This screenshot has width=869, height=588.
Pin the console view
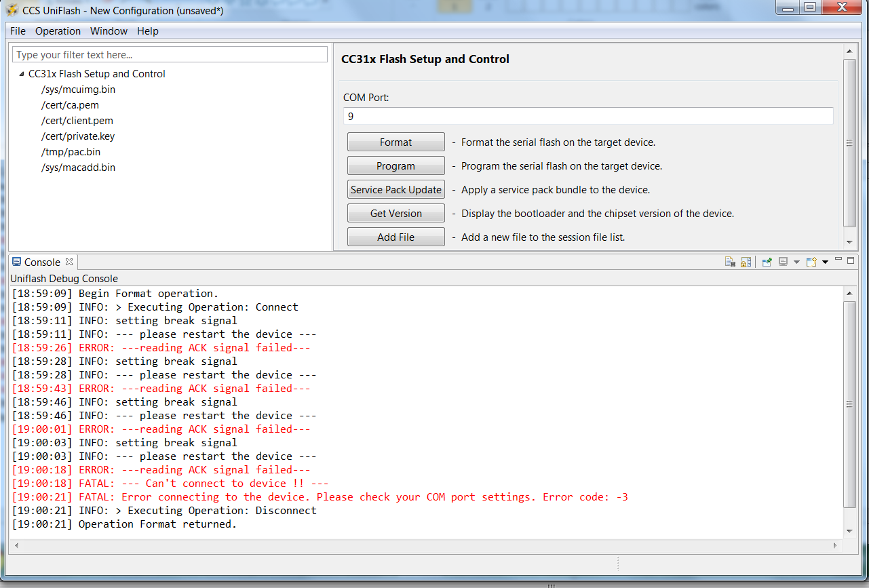click(767, 262)
